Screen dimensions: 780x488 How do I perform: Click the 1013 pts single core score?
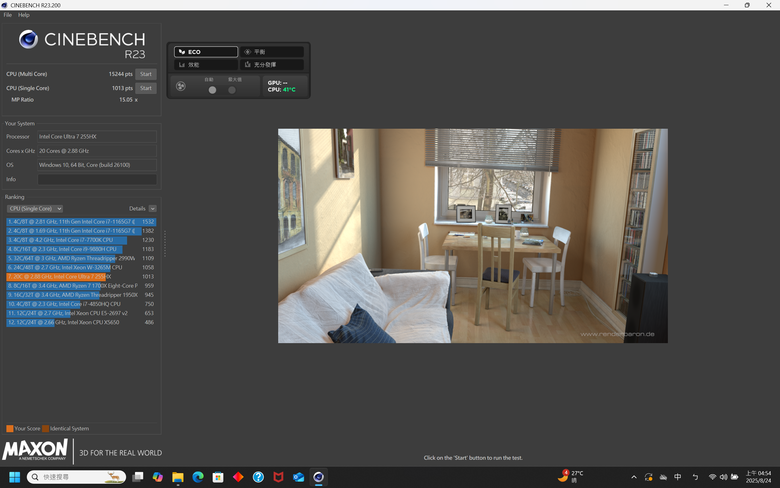(x=122, y=88)
